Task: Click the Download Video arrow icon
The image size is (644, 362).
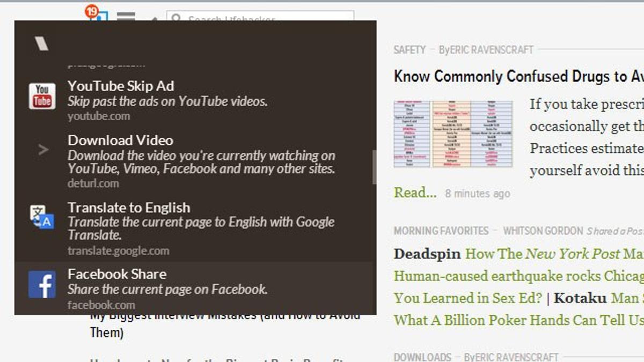Action: (43, 150)
